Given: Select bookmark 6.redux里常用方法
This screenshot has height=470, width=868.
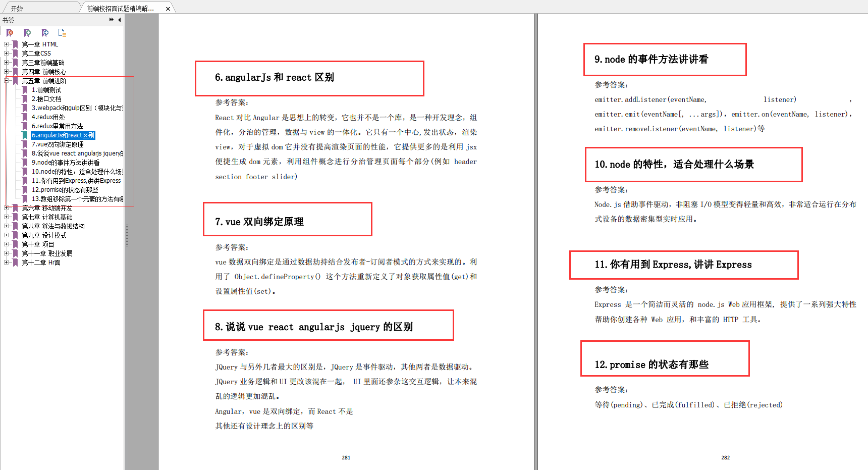Looking at the screenshot, I should 58,126.
